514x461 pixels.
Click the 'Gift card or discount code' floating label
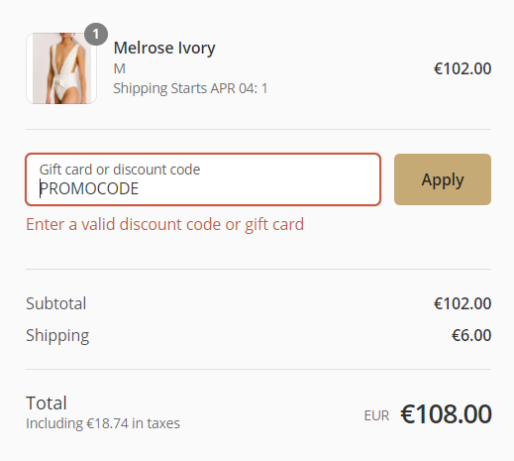coord(120,170)
